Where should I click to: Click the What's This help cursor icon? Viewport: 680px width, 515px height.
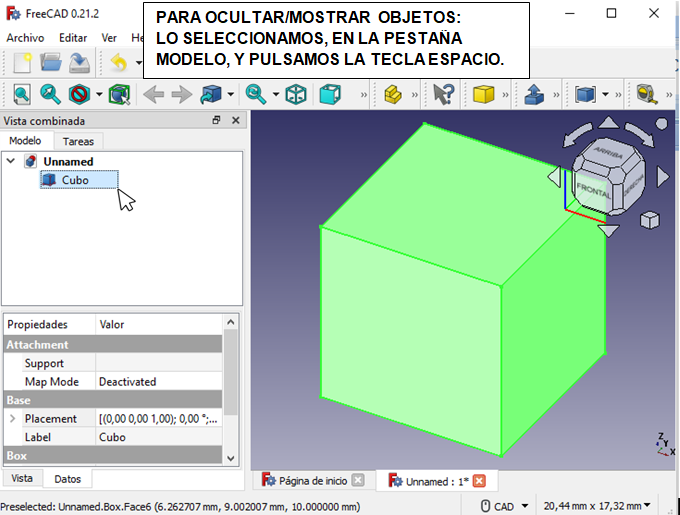click(x=443, y=95)
